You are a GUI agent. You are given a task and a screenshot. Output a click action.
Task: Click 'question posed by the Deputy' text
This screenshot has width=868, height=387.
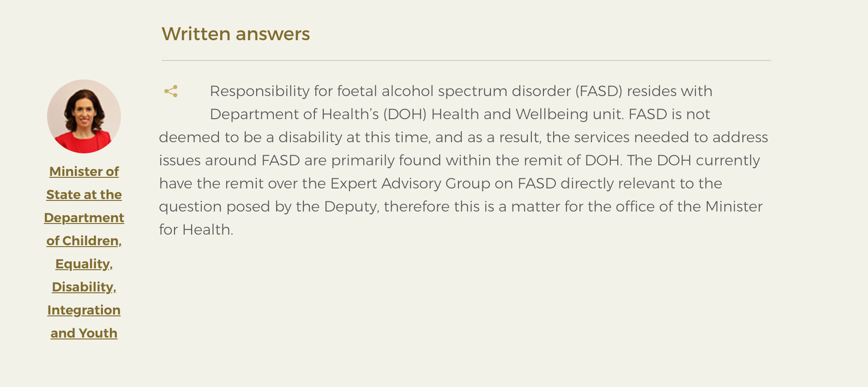coord(269,206)
